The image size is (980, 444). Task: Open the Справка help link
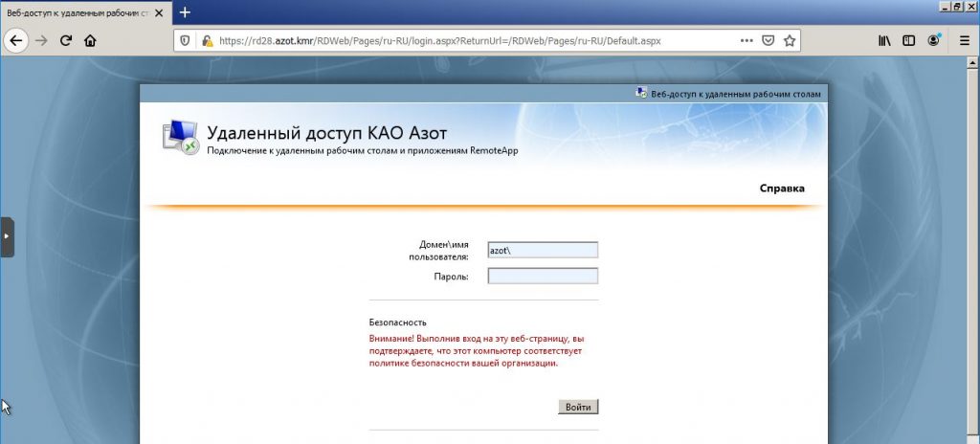click(x=782, y=189)
